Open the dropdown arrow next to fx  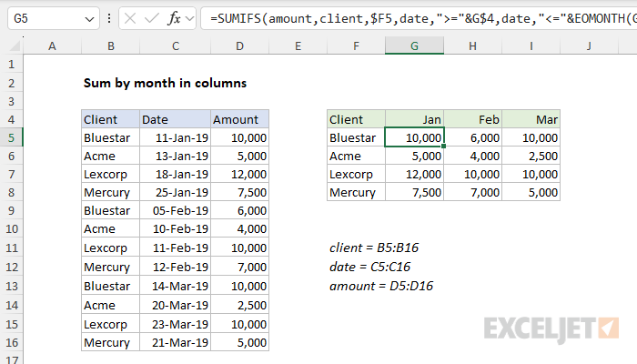coord(189,18)
